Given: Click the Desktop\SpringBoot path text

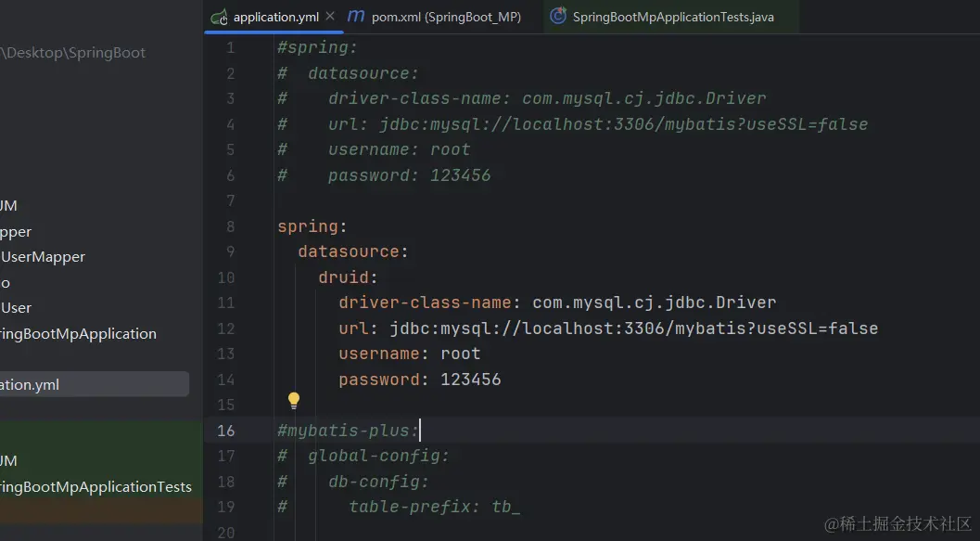Looking at the screenshot, I should [73, 53].
